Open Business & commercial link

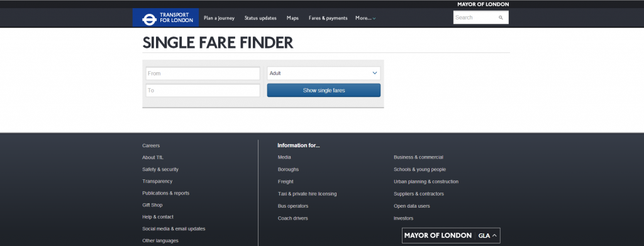(x=418, y=157)
